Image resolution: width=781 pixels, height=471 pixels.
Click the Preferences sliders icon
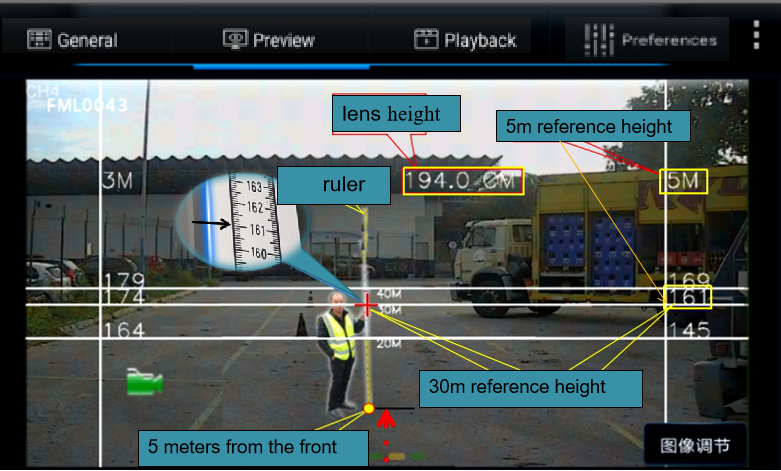click(597, 40)
